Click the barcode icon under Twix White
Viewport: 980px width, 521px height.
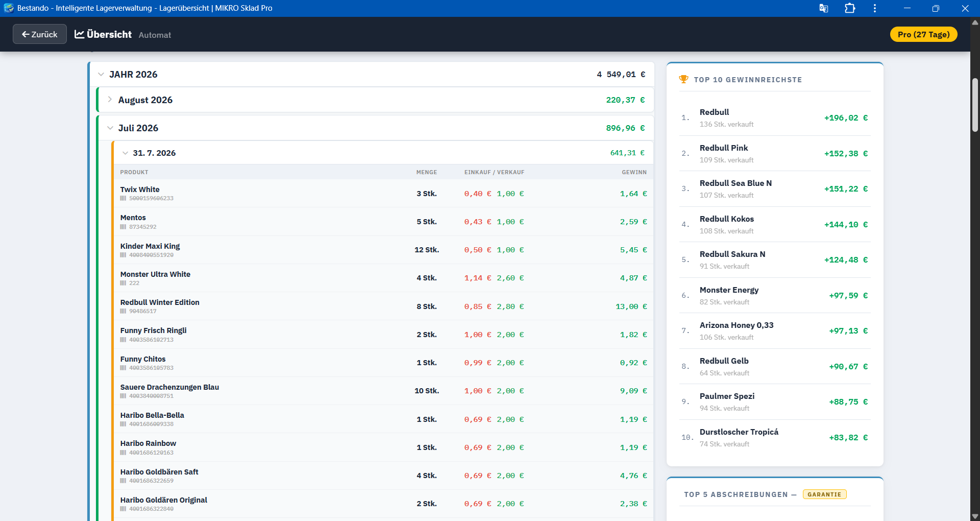point(123,198)
